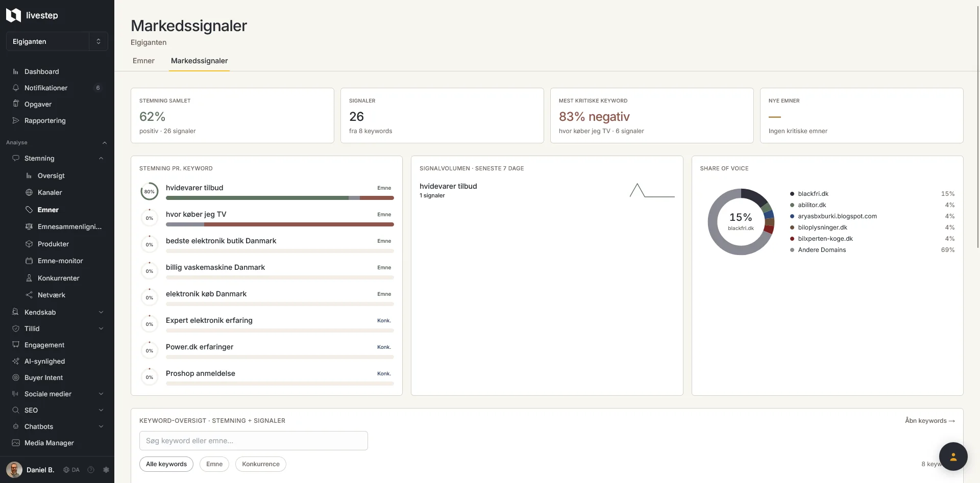Click the Notifikationer bell icon
Image resolution: width=980 pixels, height=483 pixels.
[16, 88]
